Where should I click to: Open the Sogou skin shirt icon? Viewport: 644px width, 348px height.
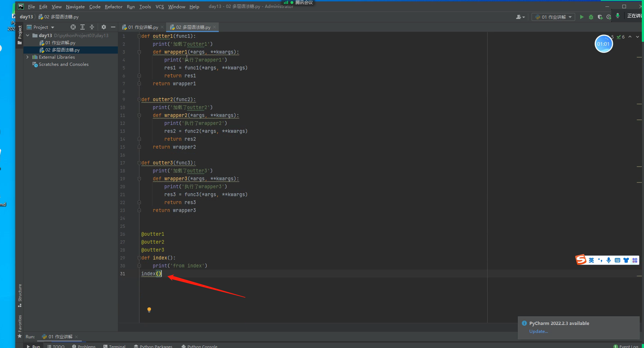coord(626,260)
